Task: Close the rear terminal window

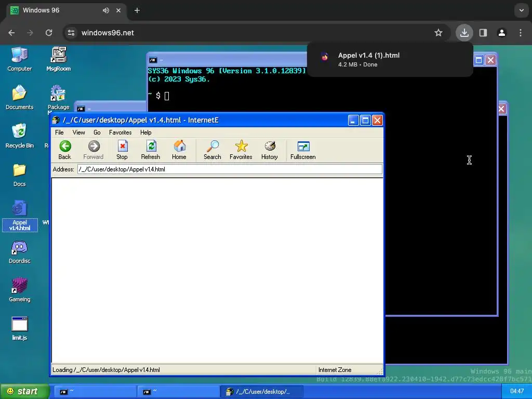Action: click(x=501, y=109)
